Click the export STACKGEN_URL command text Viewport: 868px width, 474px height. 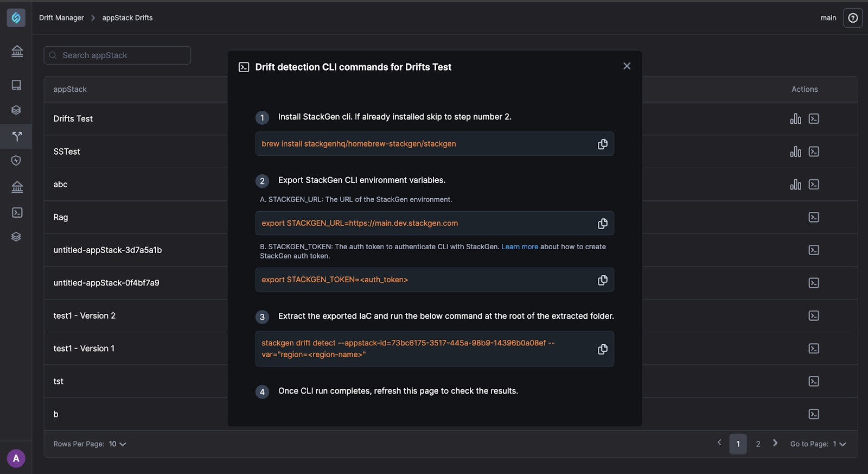click(360, 224)
